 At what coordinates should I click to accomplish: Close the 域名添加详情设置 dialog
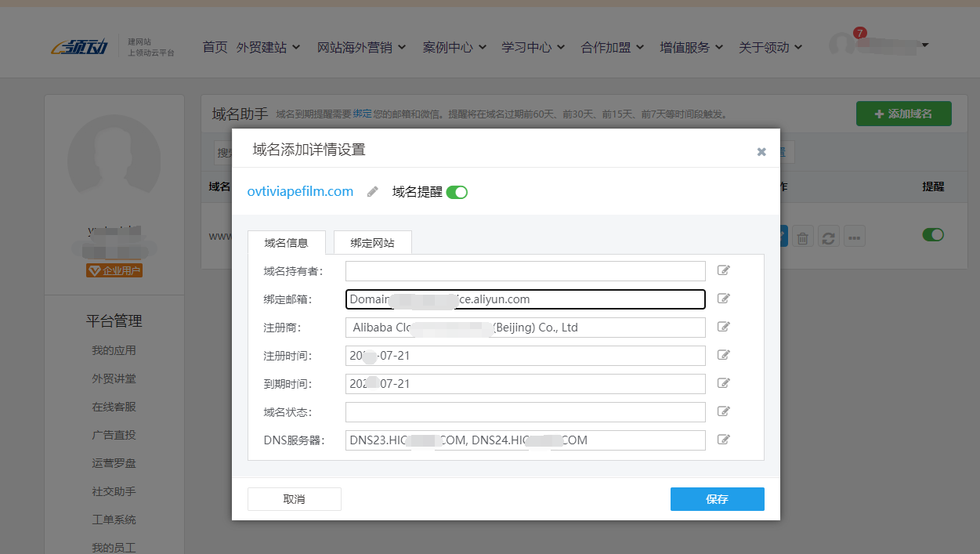tap(761, 152)
